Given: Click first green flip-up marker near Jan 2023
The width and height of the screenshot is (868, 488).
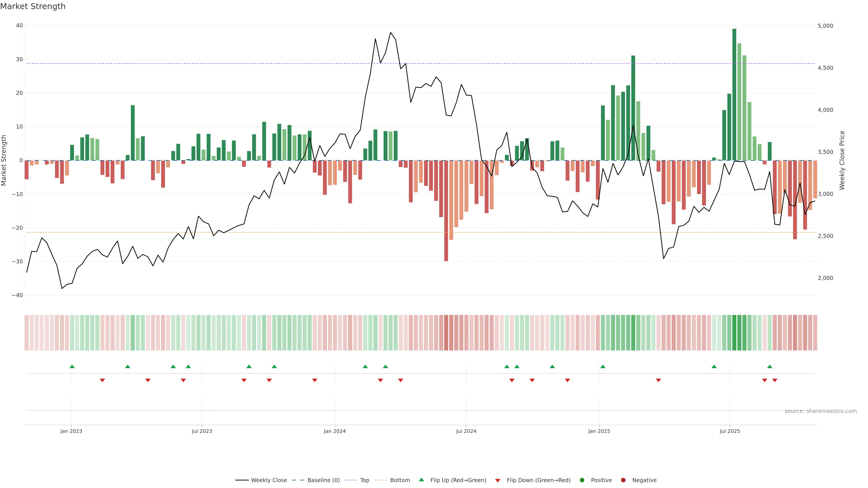Looking at the screenshot, I should pyautogui.click(x=72, y=366).
